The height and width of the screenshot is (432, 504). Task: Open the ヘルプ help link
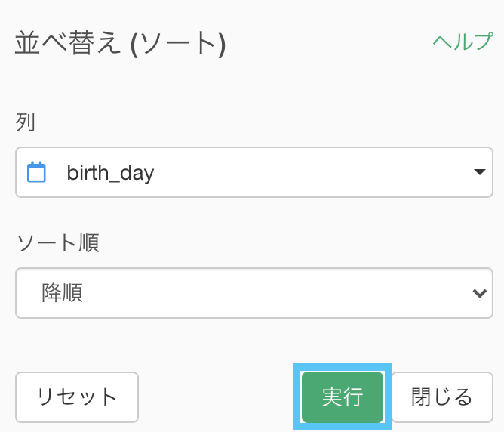click(x=463, y=42)
